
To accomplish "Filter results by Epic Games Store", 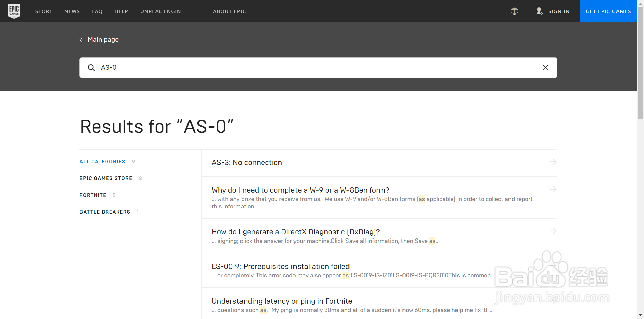I will point(106,178).
